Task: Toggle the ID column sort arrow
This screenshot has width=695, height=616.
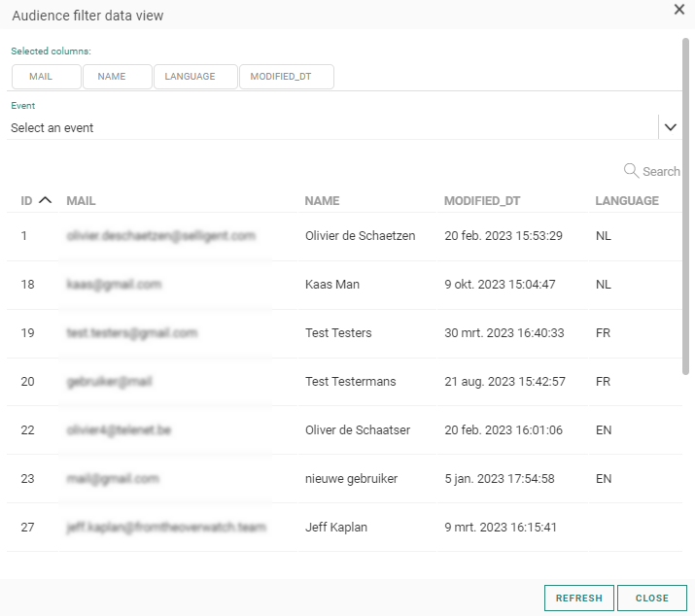Action: [45, 201]
